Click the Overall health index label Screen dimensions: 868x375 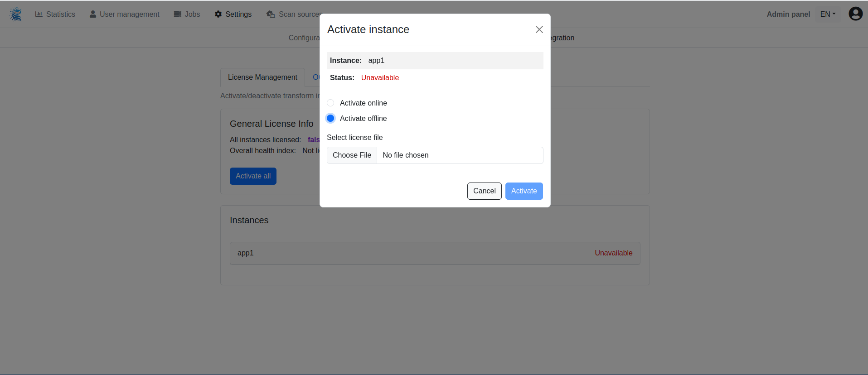point(262,151)
